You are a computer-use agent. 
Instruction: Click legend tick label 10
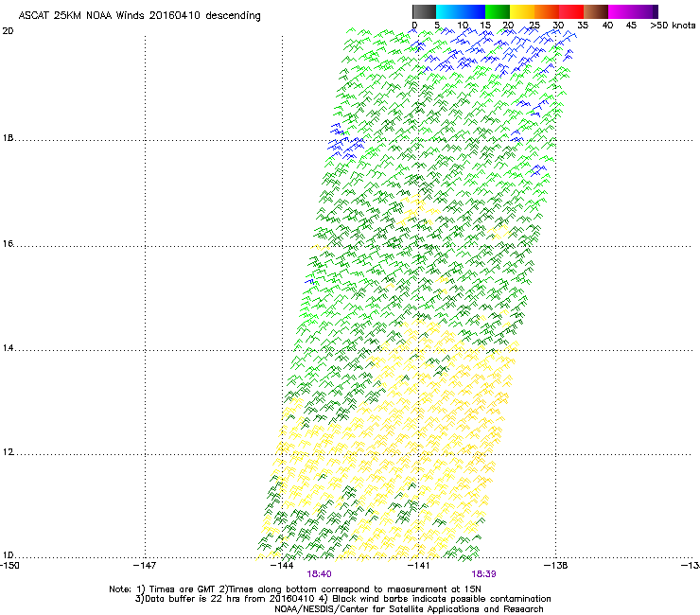pos(463,26)
